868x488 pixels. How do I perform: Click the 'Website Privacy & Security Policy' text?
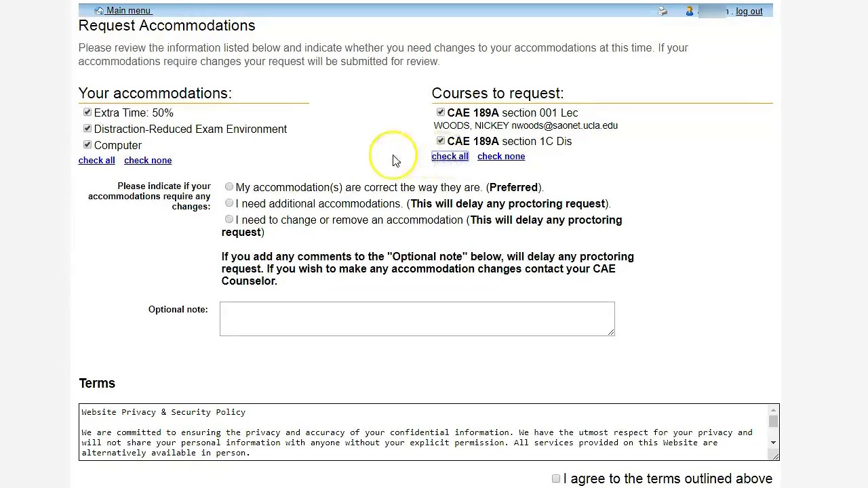pos(163,412)
